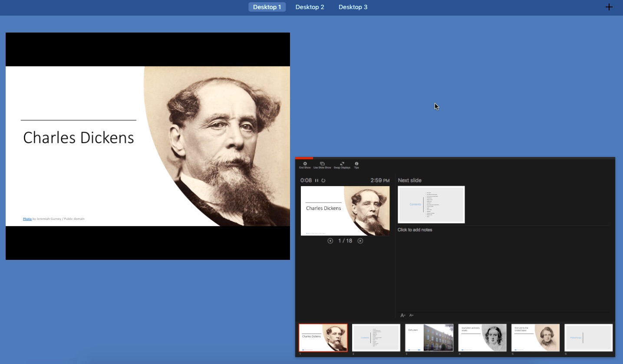This screenshot has width=623, height=364.
Task: Select slide 2 Contents thumbnail in filmstrip
Action: tap(376, 338)
